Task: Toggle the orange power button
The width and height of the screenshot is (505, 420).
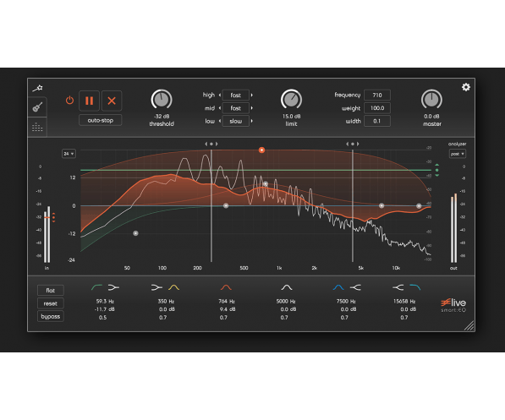Action: pyautogui.click(x=69, y=101)
